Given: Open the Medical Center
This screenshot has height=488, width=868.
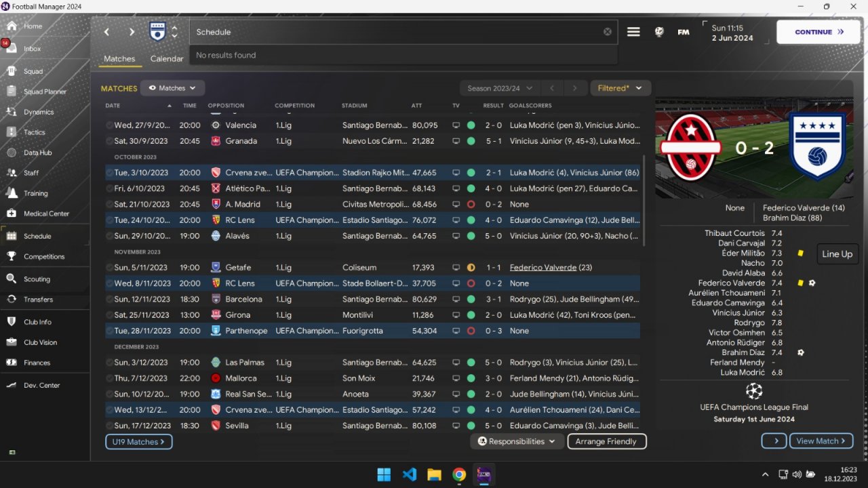Looking at the screenshot, I should [x=45, y=213].
